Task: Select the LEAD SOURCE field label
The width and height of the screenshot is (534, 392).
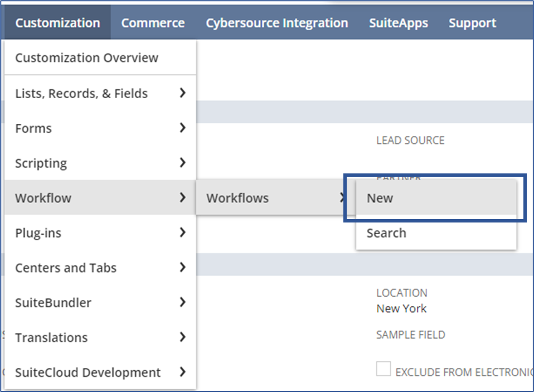Action: [x=410, y=141]
